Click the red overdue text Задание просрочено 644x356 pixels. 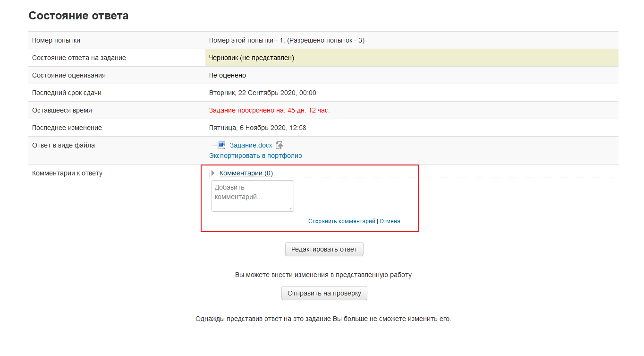269,110
